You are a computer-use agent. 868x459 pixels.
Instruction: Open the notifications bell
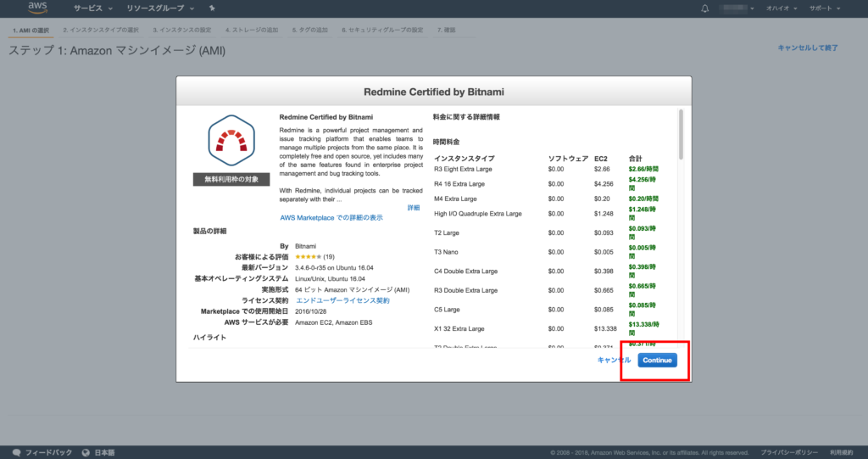tap(704, 8)
